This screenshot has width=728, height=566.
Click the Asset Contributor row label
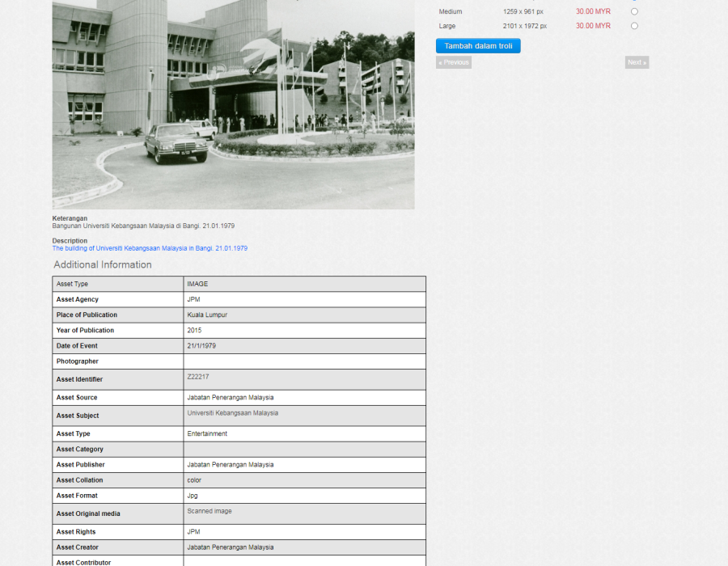pos(83,562)
